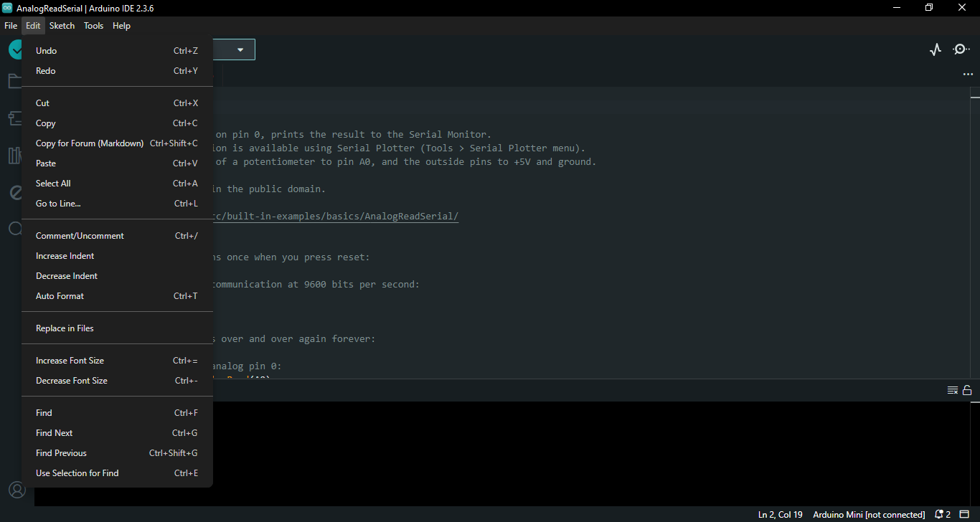Open the Sketchbook folder sidebar icon

(14, 81)
